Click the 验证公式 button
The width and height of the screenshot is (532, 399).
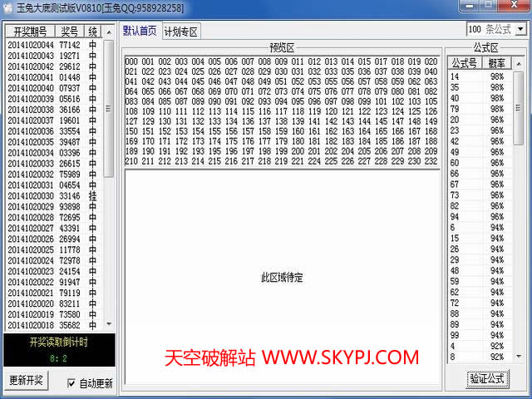[x=487, y=378]
